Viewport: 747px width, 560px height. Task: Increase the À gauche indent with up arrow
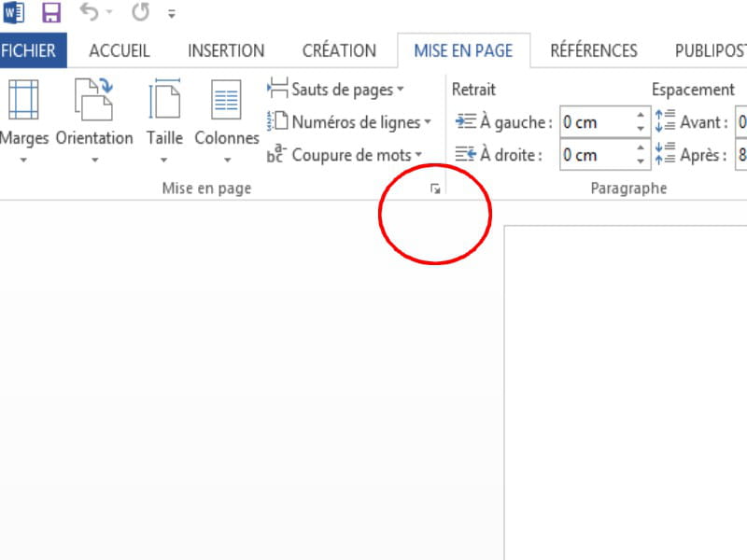641,116
